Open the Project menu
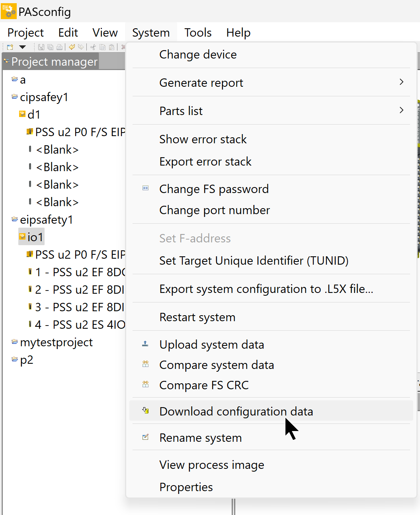The width and height of the screenshot is (420, 515). 25,33
